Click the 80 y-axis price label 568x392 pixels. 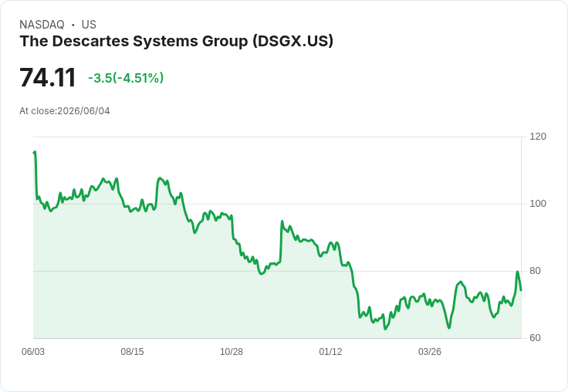(535, 271)
